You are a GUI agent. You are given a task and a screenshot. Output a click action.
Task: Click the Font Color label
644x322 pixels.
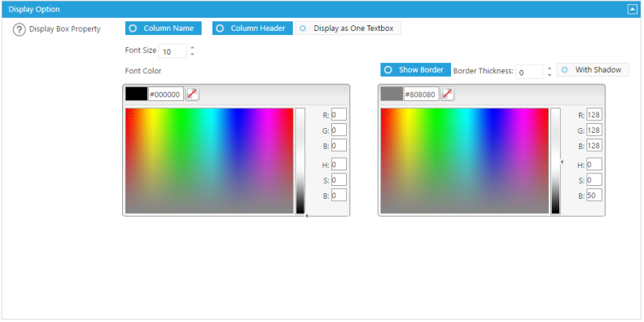pyautogui.click(x=143, y=71)
